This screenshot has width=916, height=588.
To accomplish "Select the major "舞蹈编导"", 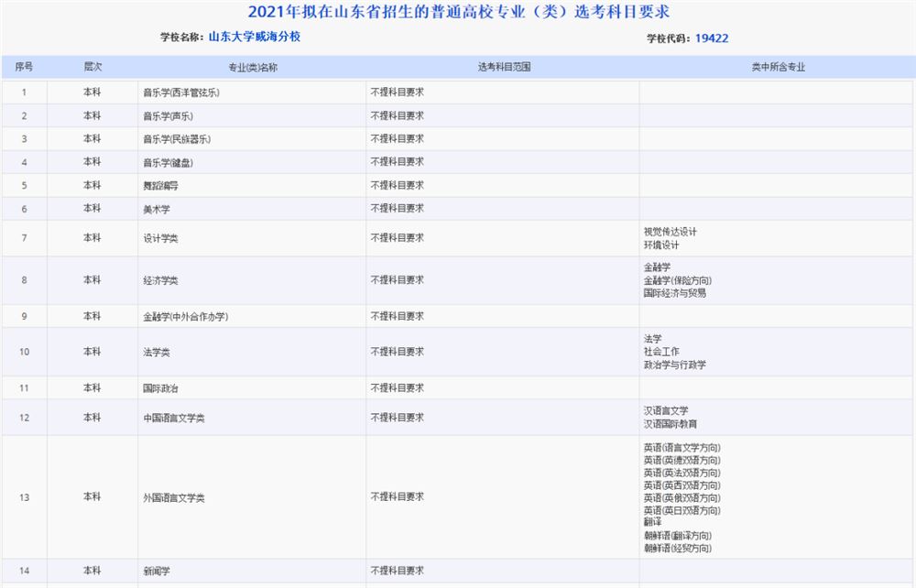I will point(160,186).
